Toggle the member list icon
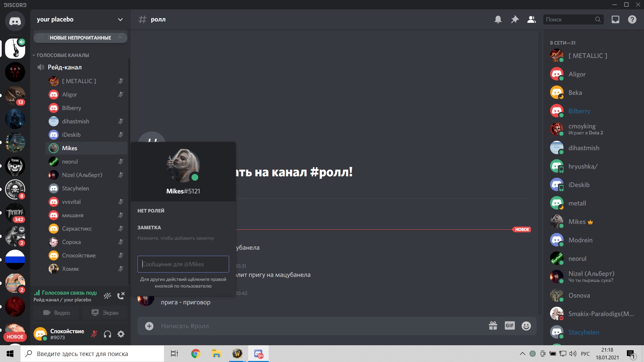The image size is (644, 362). click(531, 19)
